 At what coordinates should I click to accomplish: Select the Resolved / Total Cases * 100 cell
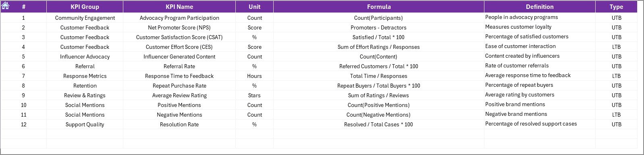[x=379, y=124]
